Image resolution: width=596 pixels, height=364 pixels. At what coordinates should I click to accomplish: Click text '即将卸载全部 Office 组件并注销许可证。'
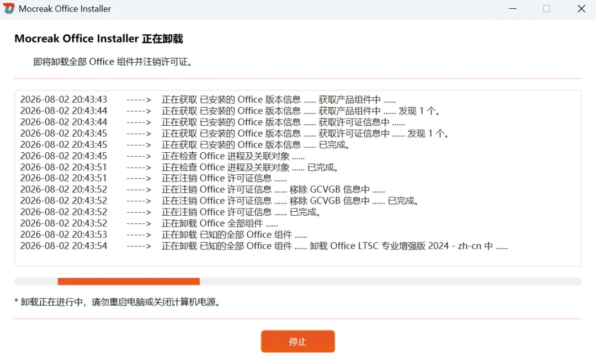pos(114,62)
